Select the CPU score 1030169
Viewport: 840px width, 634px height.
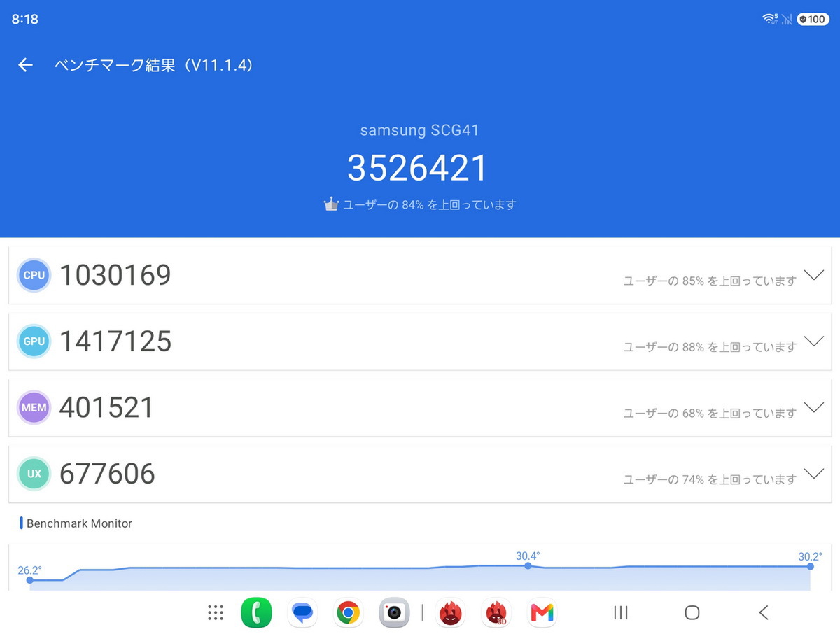[x=115, y=275]
